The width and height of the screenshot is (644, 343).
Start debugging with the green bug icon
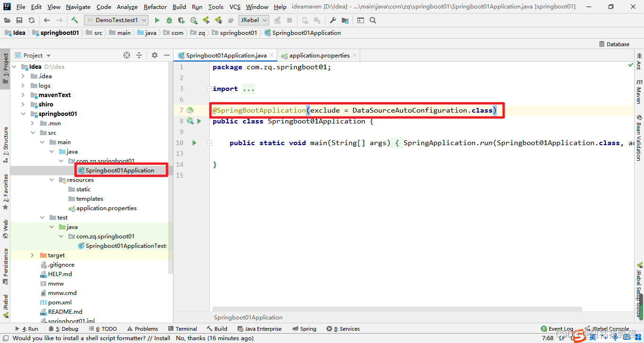[169, 20]
